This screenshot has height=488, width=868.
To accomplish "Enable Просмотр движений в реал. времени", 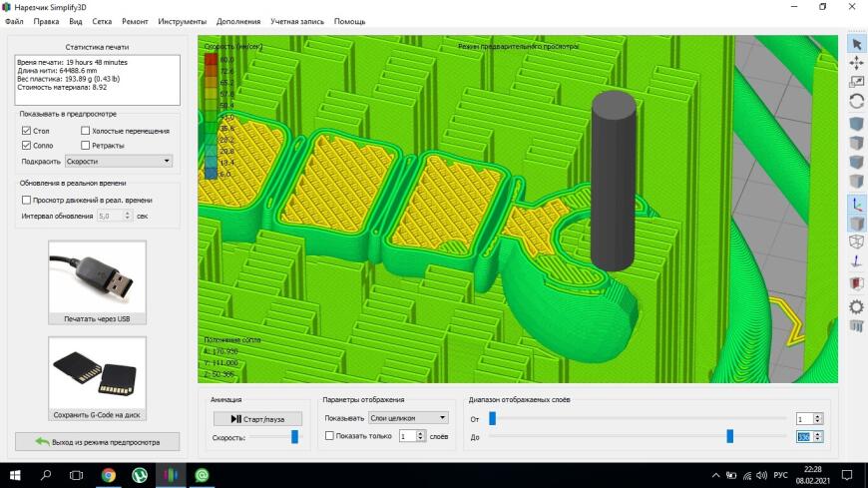I will tap(26, 200).
